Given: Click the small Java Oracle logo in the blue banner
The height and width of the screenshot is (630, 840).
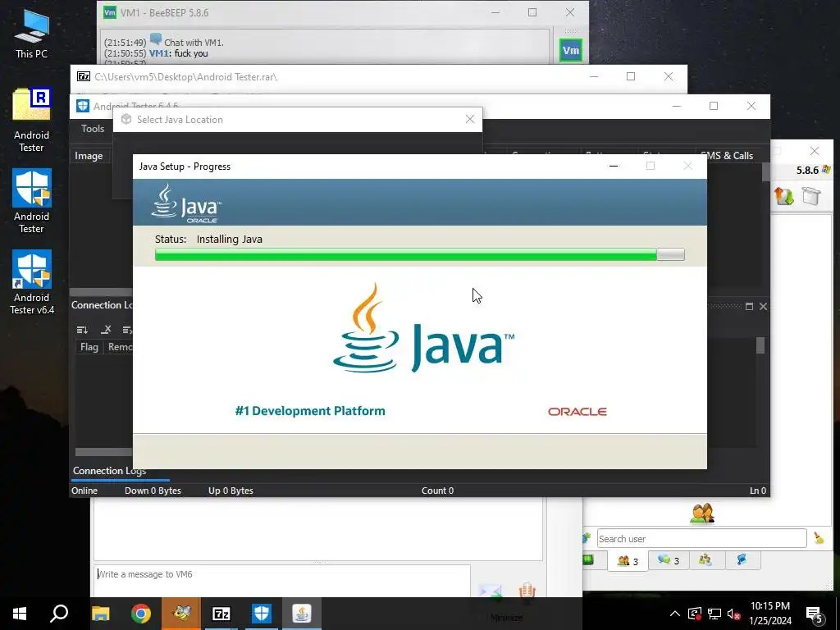Looking at the screenshot, I should (186, 203).
